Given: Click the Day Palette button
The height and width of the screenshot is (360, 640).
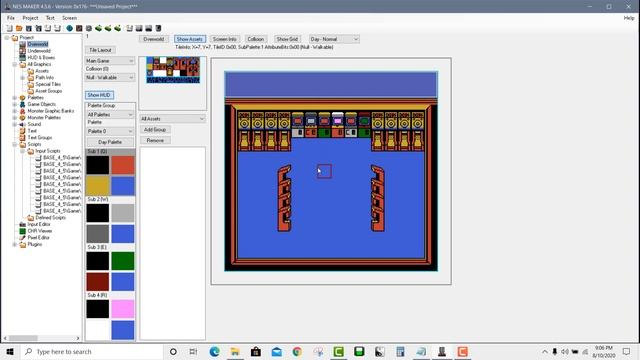Looking at the screenshot, I should 110,142.
